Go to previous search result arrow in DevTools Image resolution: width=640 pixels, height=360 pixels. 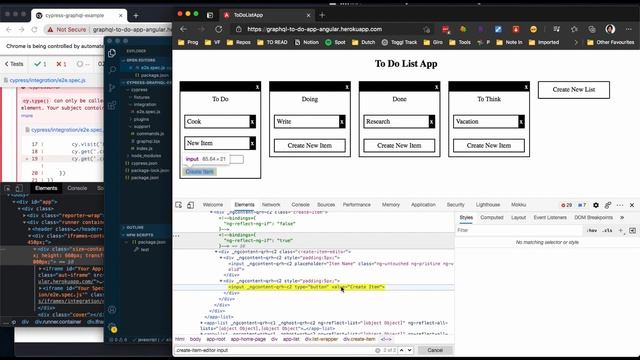pos(402,350)
